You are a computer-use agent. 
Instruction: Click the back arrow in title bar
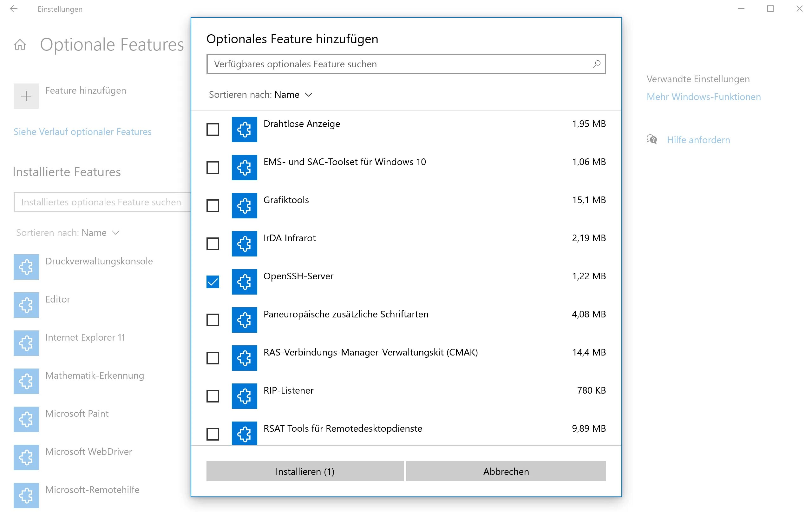click(x=14, y=9)
